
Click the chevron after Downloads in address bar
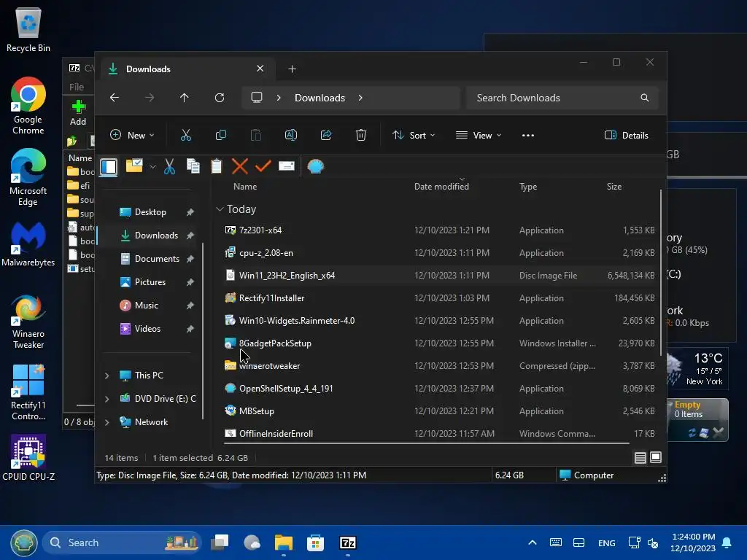(360, 98)
